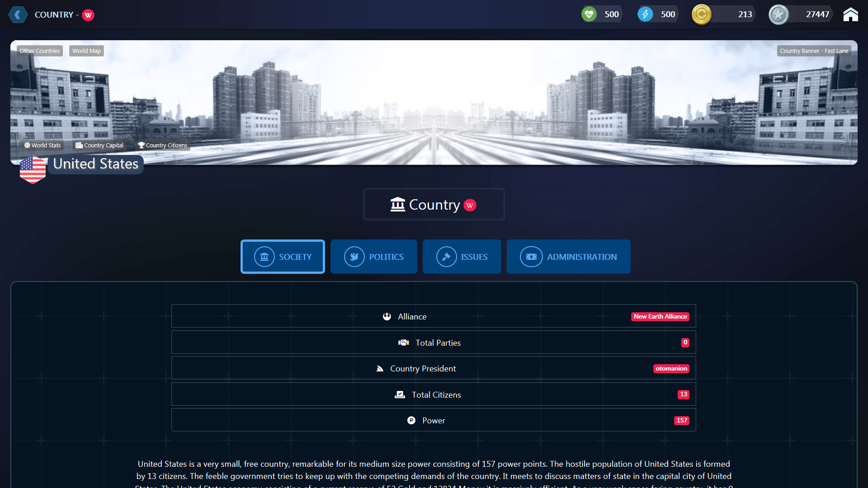This screenshot has height=488, width=868.
Task: Click the health heart icon showing 500
Action: (589, 14)
